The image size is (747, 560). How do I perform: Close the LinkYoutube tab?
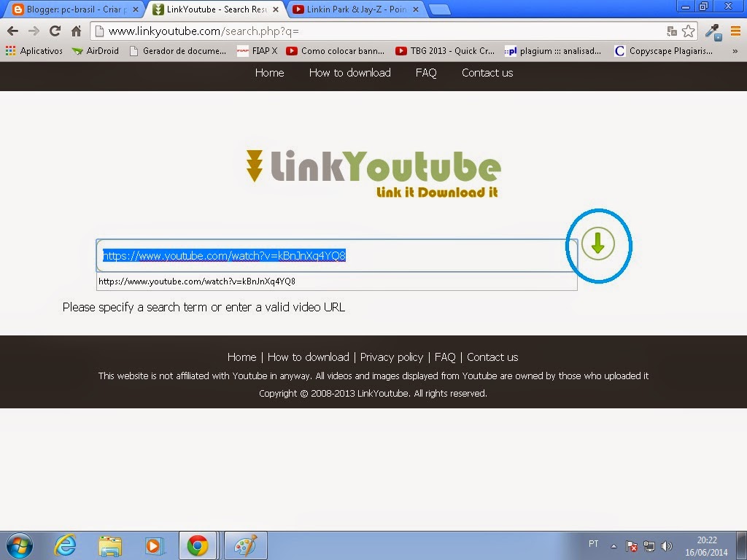(x=275, y=9)
